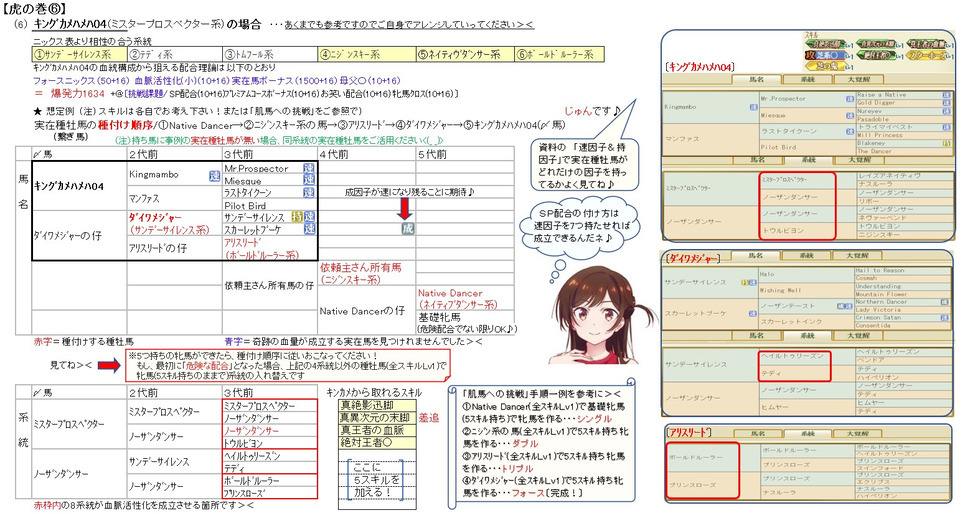Click the red Native Dancer stallion name
This screenshot has width=960, height=513.
point(450,293)
